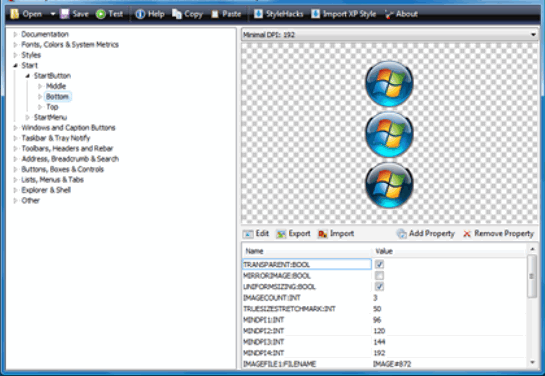Expand the Documentation tree node
Image resolution: width=545 pixels, height=376 pixels.
(x=15, y=34)
